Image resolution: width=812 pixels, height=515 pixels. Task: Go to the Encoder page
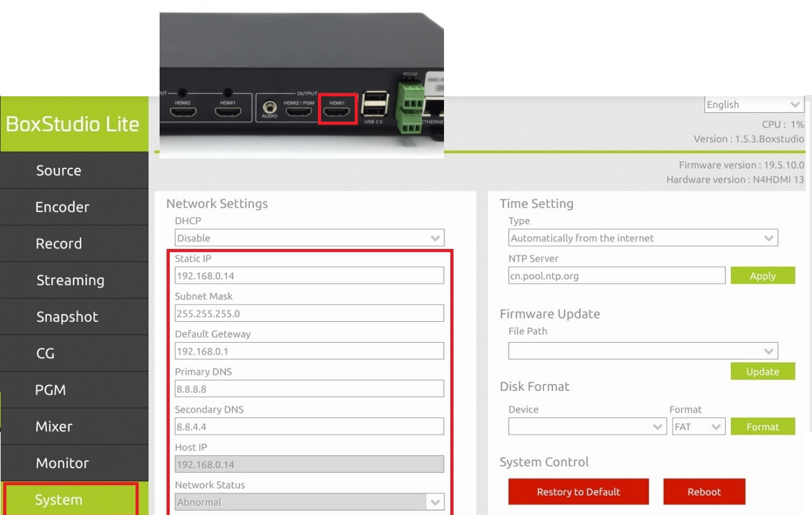tap(74, 207)
